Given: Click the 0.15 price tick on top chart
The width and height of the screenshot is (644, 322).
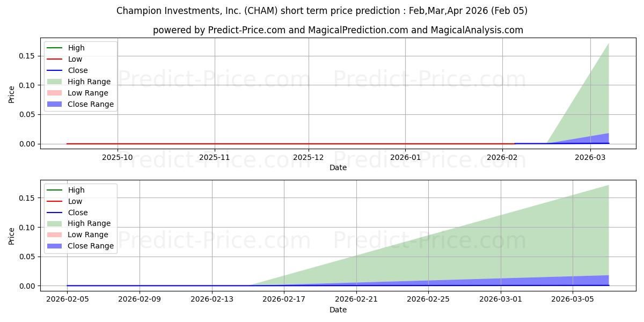Looking at the screenshot, I should click(27, 56).
